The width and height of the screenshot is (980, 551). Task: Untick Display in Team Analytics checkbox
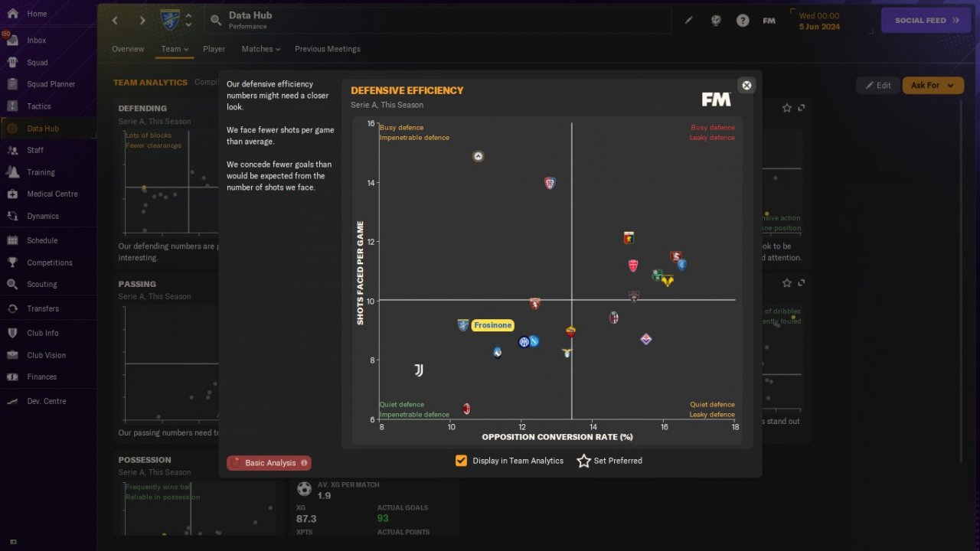coord(461,461)
